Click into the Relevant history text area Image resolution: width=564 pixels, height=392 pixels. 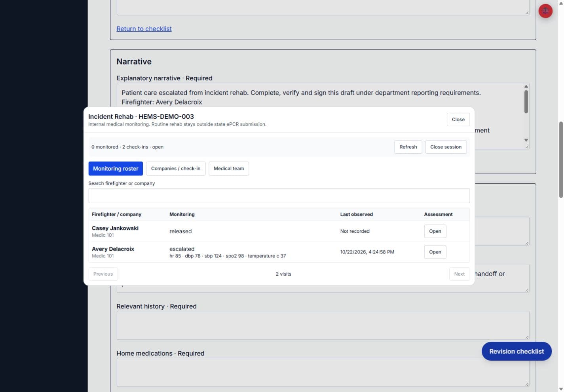click(323, 325)
